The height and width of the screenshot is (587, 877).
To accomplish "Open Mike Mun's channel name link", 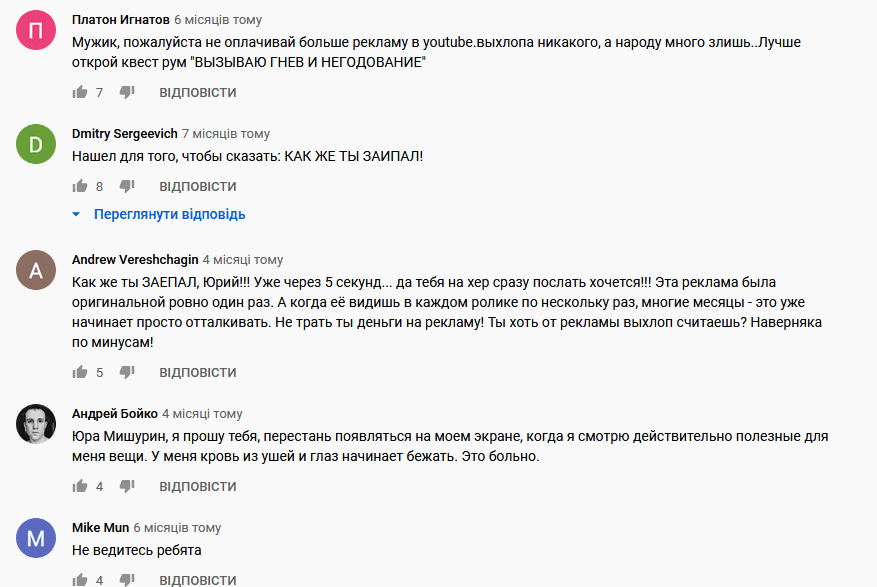I will point(100,528).
